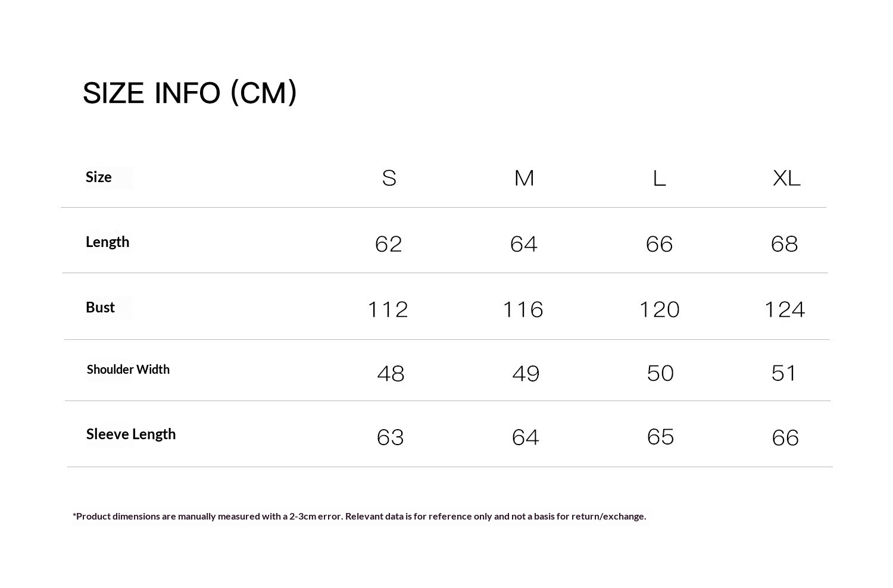Click Shoulder Width value 51 for XL
Image resolution: width=893 pixels, height=588 pixels.
point(783,373)
